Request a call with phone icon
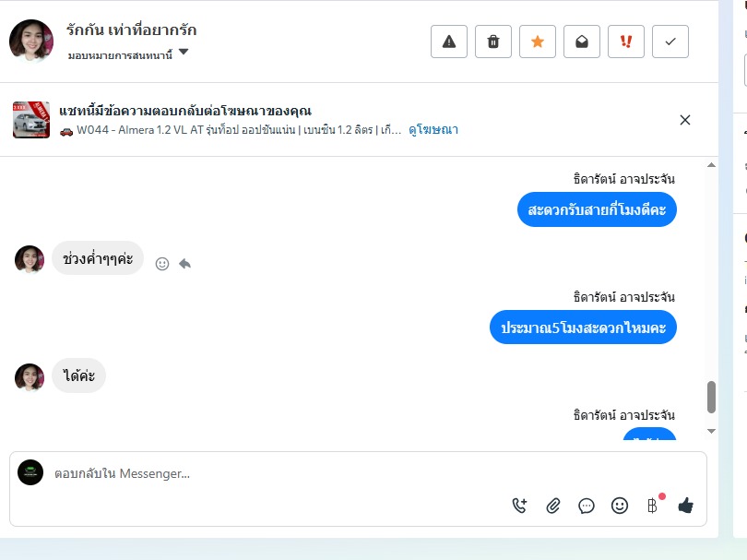The image size is (747, 560). click(x=519, y=506)
